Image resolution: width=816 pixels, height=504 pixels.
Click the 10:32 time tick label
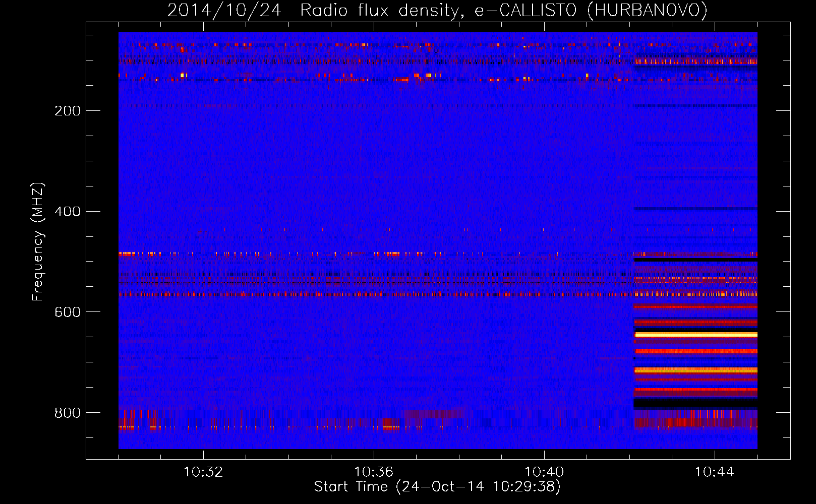click(x=203, y=472)
